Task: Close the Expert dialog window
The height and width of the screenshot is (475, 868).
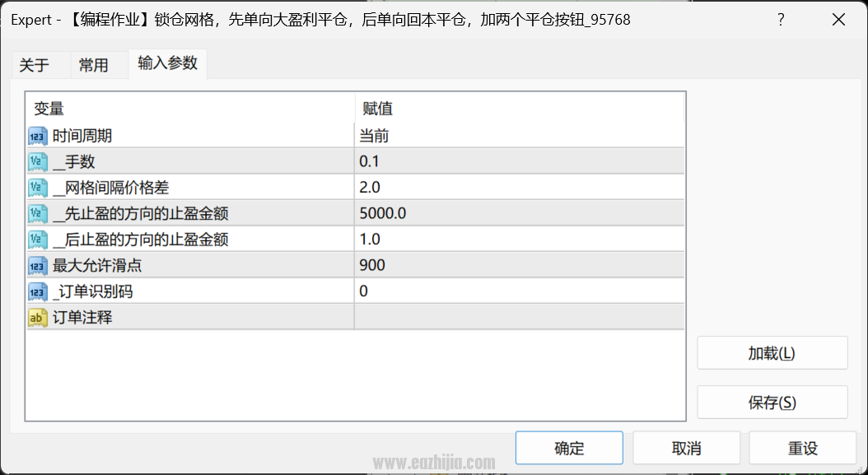Action: (838, 20)
